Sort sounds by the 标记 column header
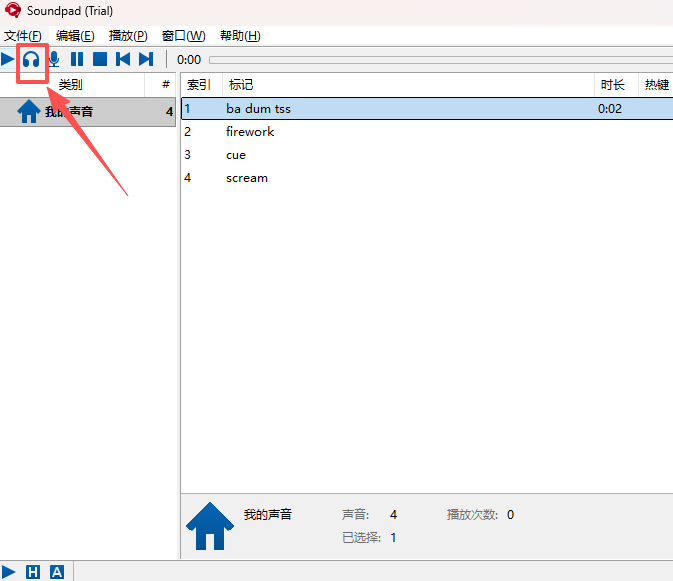The width and height of the screenshot is (673, 581). point(241,85)
